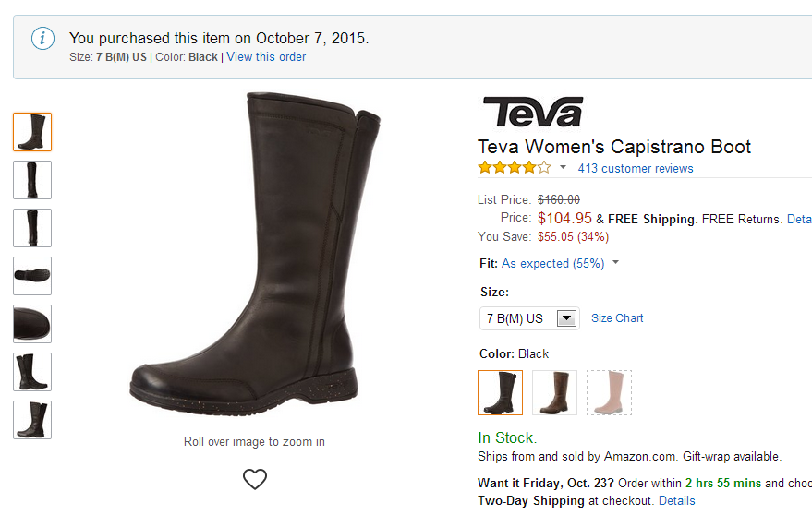Choose the unavailable pink boot swatch

point(609,392)
